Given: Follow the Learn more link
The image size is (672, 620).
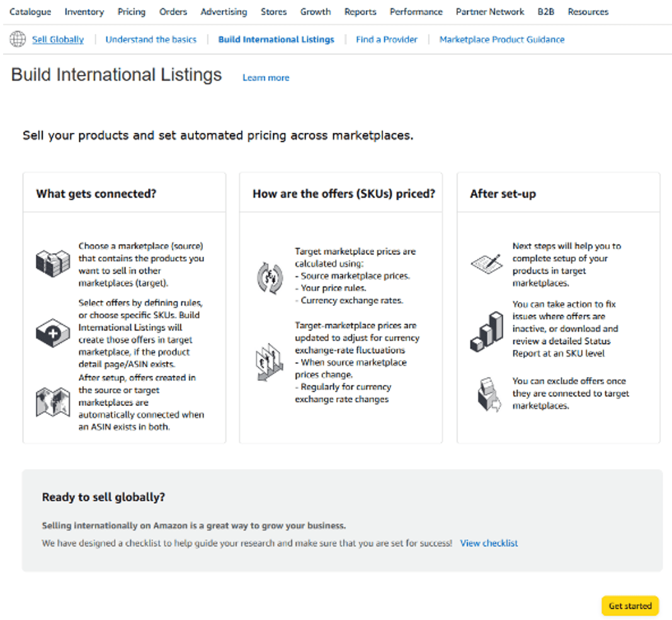Looking at the screenshot, I should (x=266, y=78).
